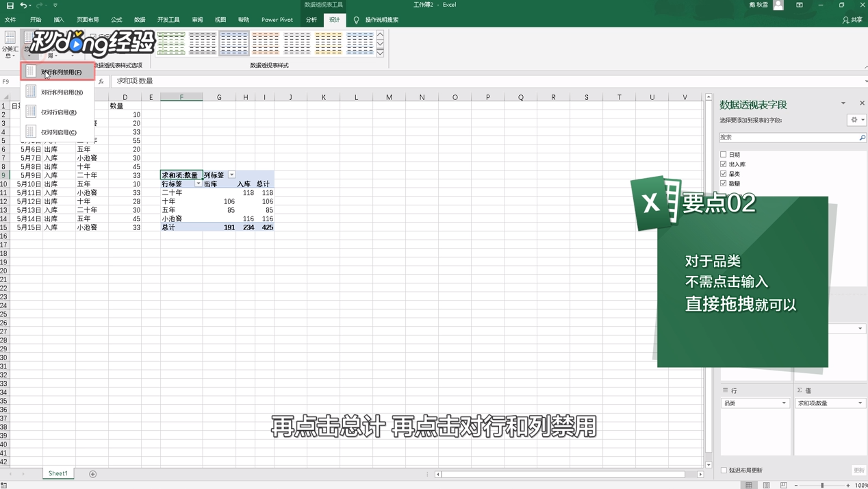
Task: Switch to the 审阅 Review tab
Action: pyautogui.click(x=197, y=20)
